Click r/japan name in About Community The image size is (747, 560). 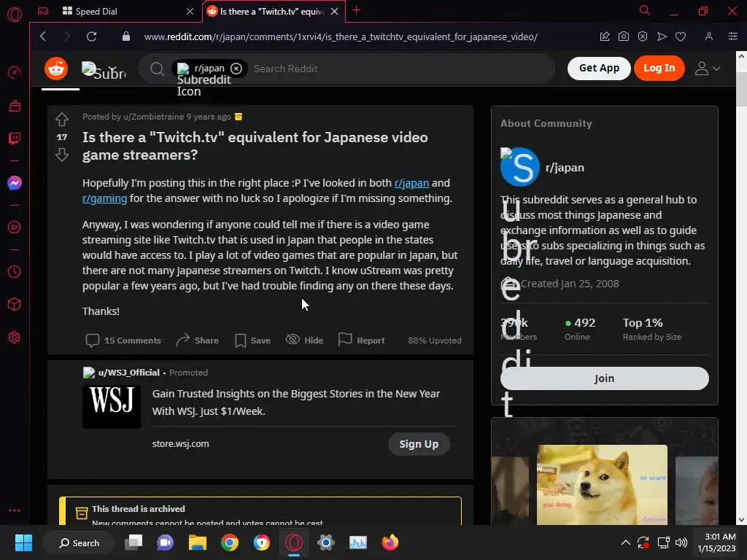pos(565,168)
